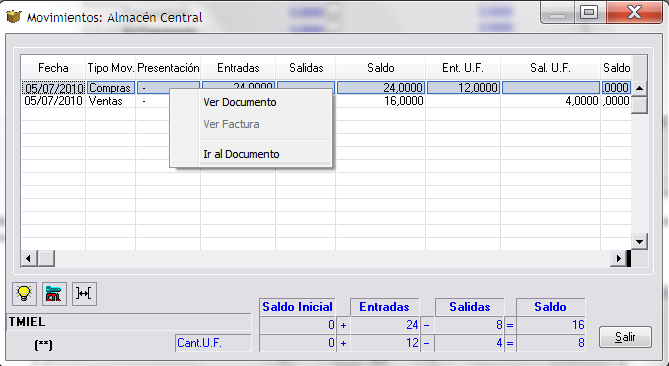The width and height of the screenshot is (669, 366).
Task: Maximize the Movimientos window
Action: coord(589,12)
